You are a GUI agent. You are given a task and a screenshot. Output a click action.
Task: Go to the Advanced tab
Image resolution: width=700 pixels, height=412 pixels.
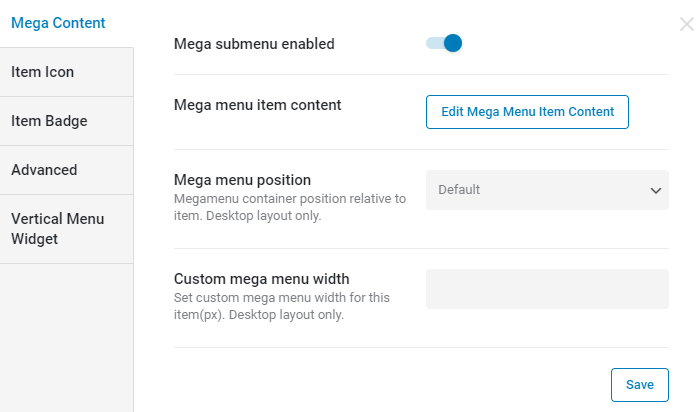click(67, 170)
